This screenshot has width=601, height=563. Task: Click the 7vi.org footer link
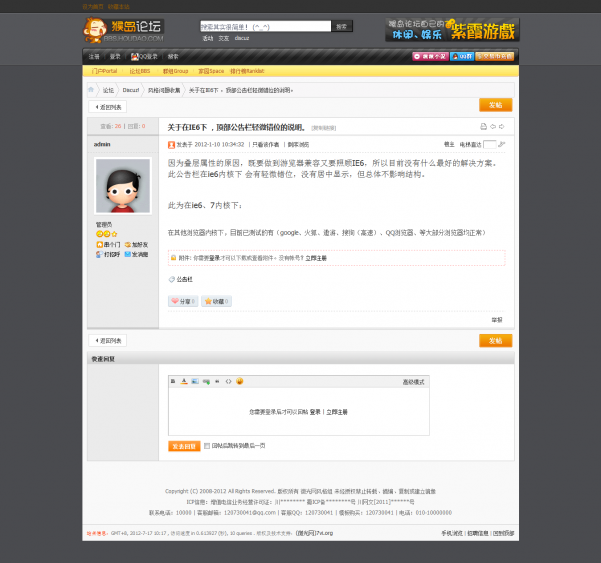(x=314, y=533)
